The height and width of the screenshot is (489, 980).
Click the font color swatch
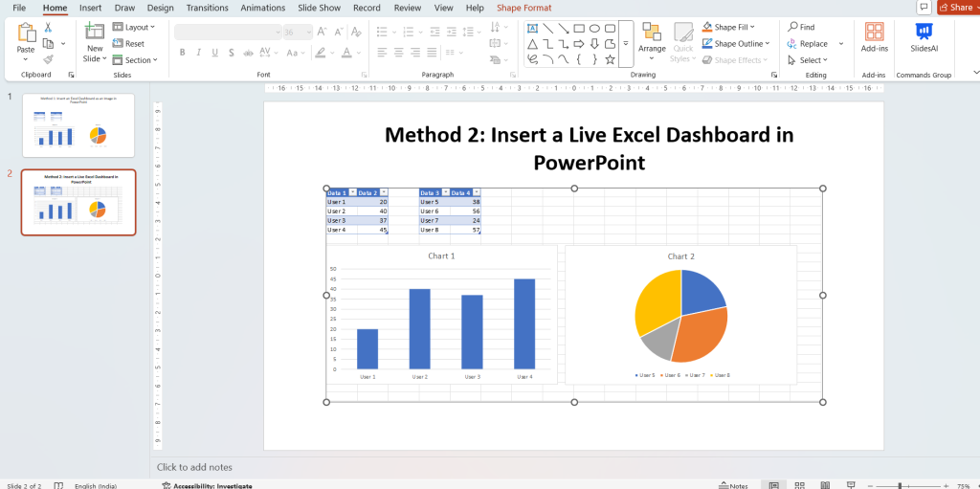coord(346,53)
